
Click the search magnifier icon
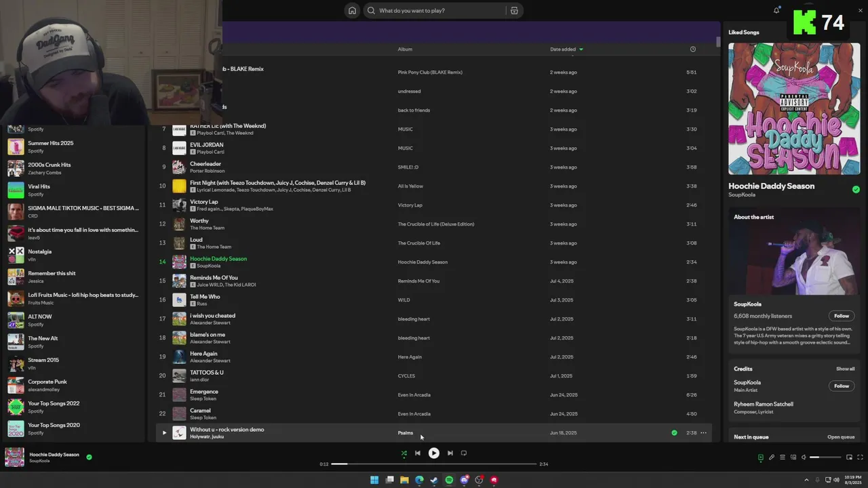(371, 10)
